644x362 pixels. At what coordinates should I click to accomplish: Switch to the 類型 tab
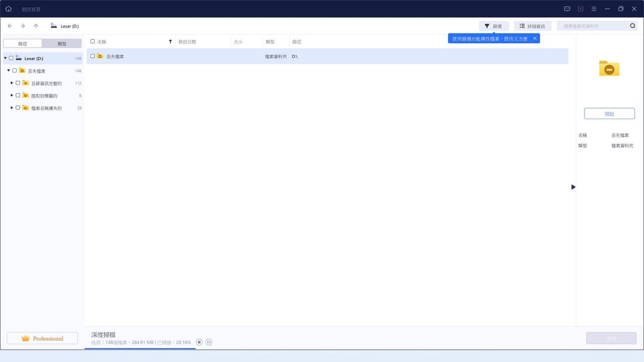(61, 44)
